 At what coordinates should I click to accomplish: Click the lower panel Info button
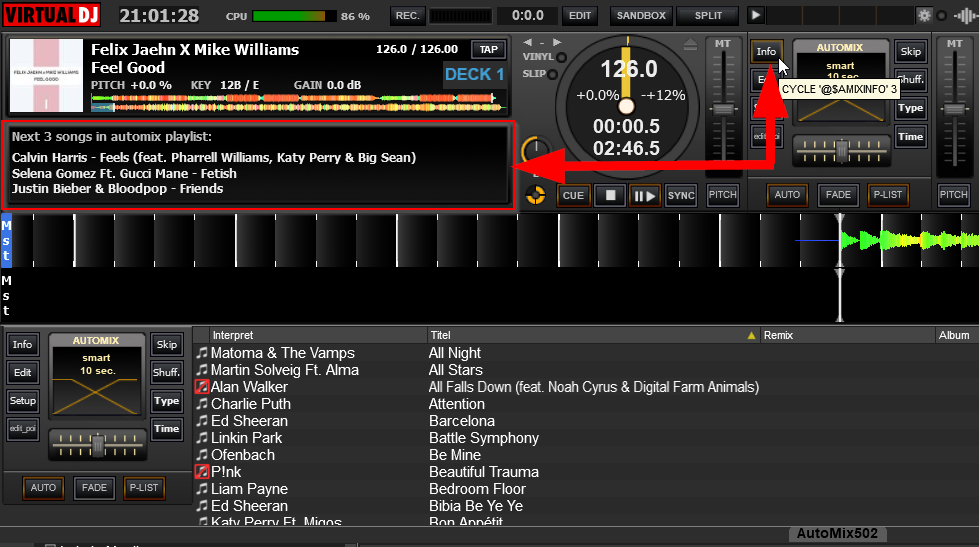point(22,345)
